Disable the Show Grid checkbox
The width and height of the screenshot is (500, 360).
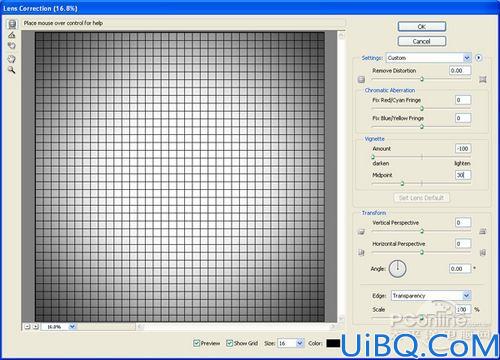229,343
